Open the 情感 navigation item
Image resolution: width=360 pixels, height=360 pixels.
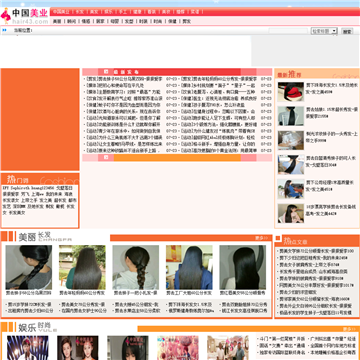86,21
